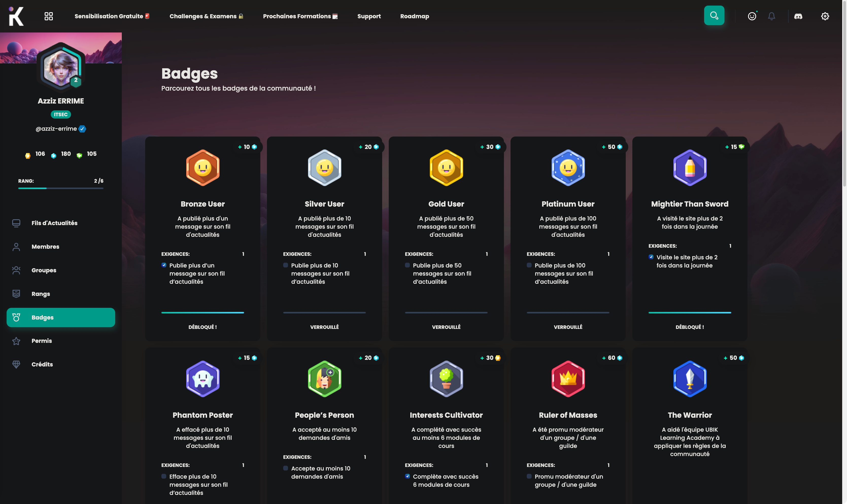Open the apps grid icon
The width and height of the screenshot is (847, 504).
point(48,16)
